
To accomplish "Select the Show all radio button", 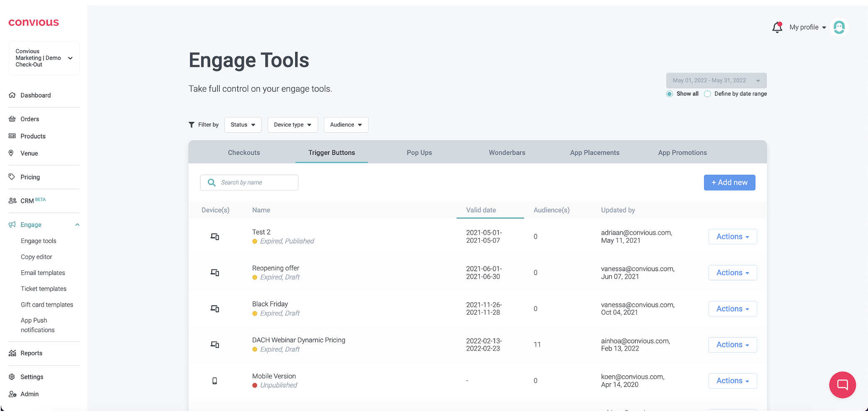I will [669, 94].
